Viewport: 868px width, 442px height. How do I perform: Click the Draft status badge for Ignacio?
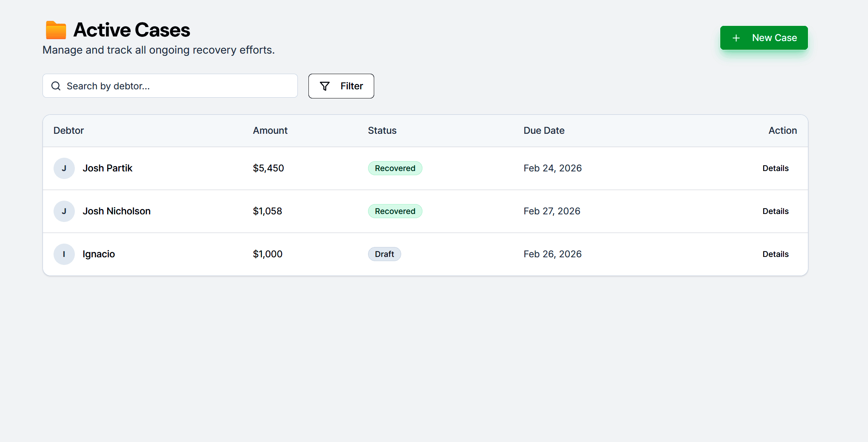pyautogui.click(x=384, y=254)
